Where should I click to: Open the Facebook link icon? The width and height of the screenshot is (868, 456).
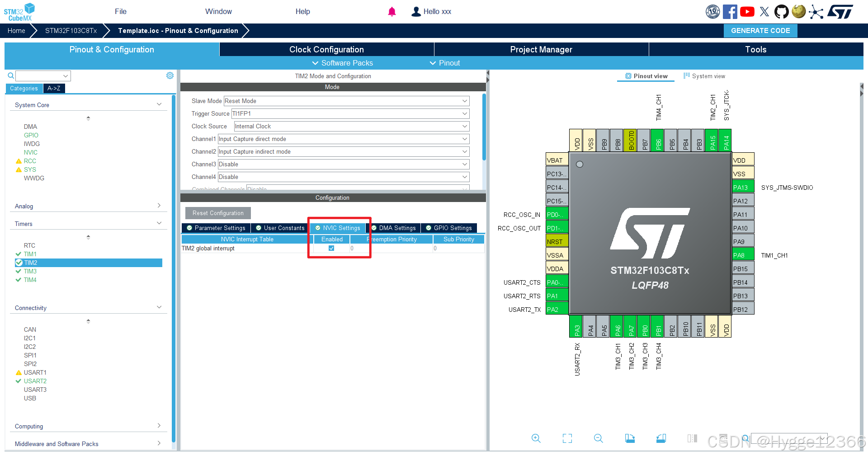click(x=730, y=12)
